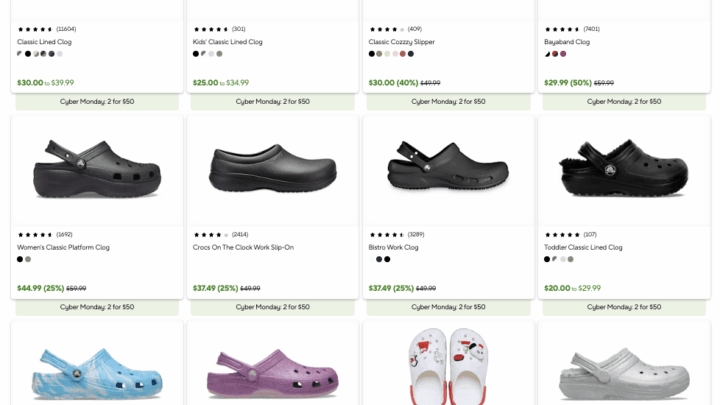Select black swatch for Kids' Classic Lined Clog
Screen dimensions: 720x405
196,54
